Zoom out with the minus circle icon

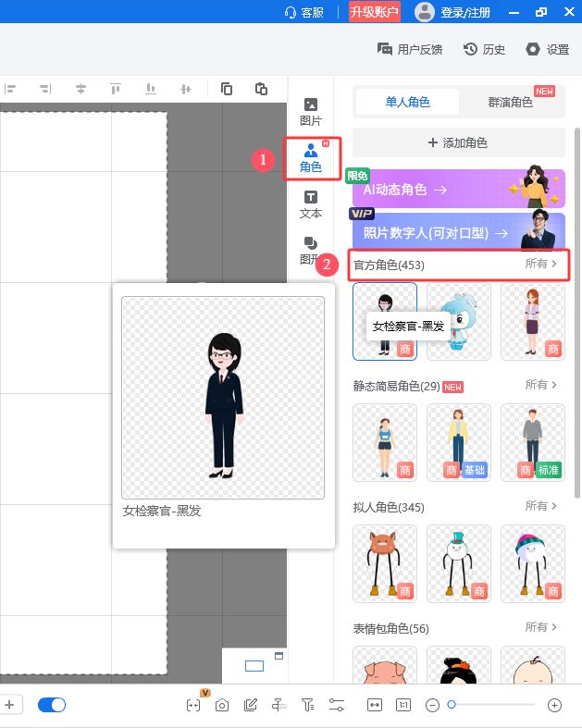click(432, 705)
